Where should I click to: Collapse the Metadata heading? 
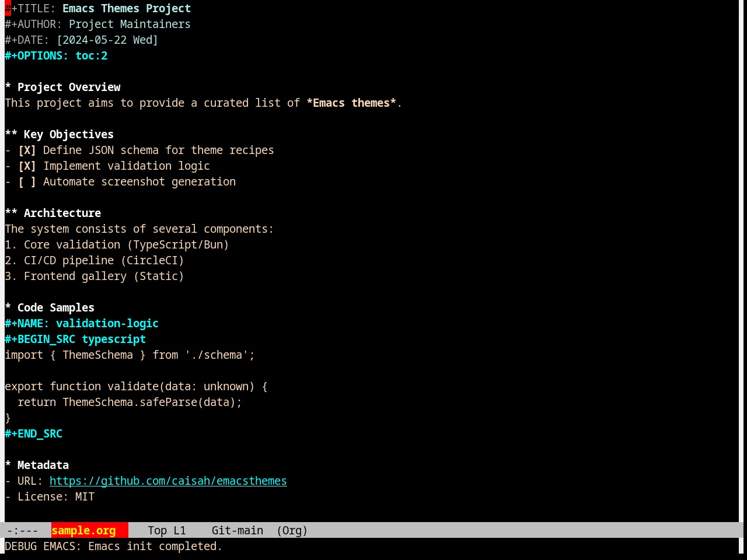coord(37,466)
